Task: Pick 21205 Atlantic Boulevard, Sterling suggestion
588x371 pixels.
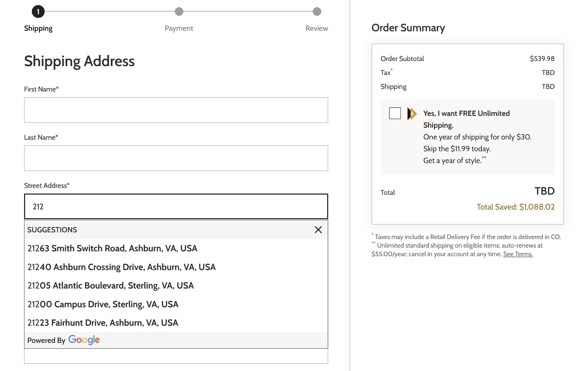Action: [x=110, y=286]
